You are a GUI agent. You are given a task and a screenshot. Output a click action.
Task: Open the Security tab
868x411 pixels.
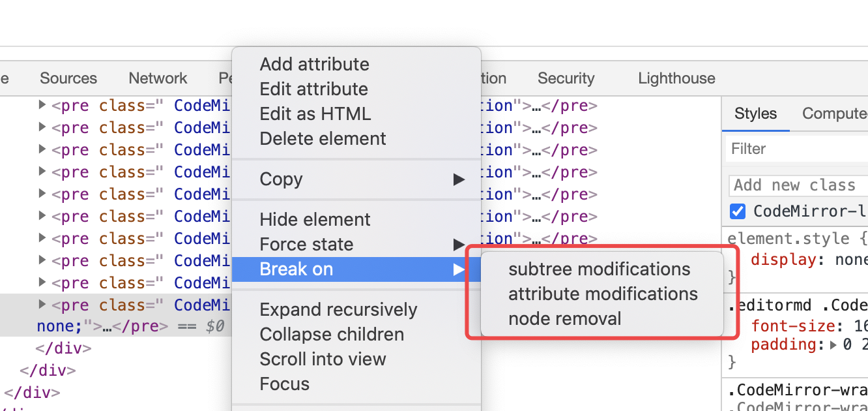566,78
